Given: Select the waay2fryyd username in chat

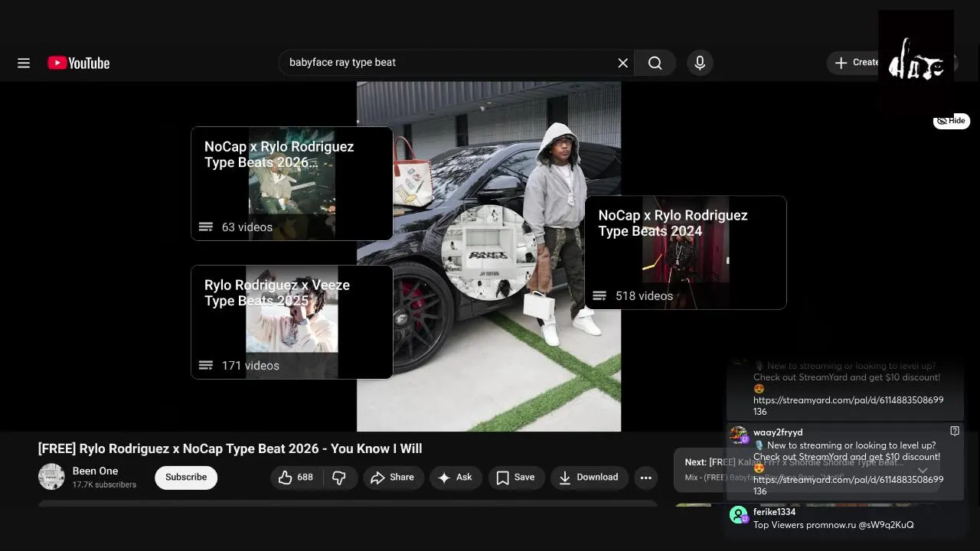Looking at the screenshot, I should point(778,432).
